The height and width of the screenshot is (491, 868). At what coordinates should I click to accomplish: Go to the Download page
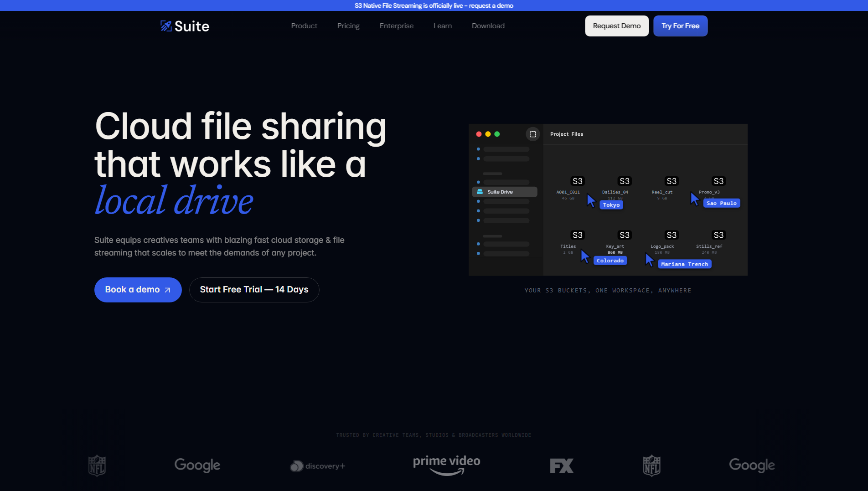click(488, 26)
